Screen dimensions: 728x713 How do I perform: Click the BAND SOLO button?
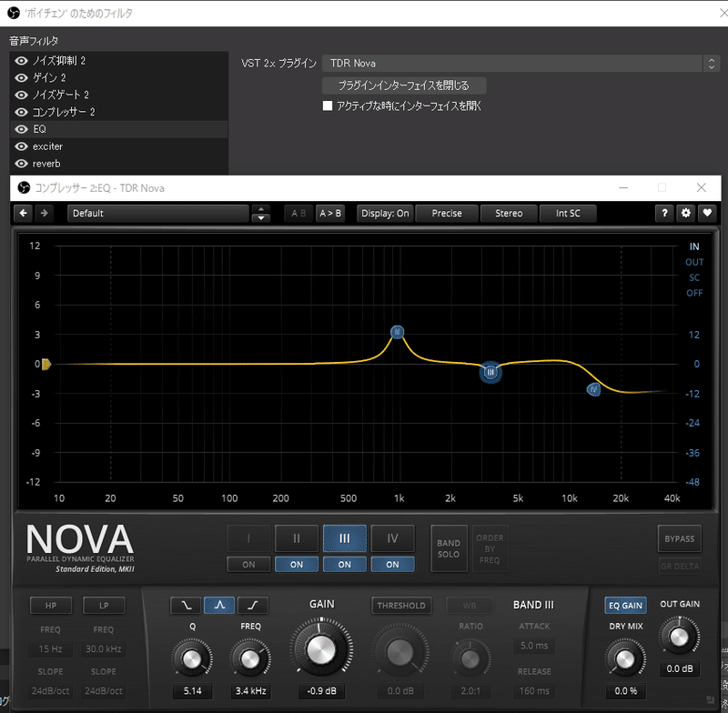(449, 548)
